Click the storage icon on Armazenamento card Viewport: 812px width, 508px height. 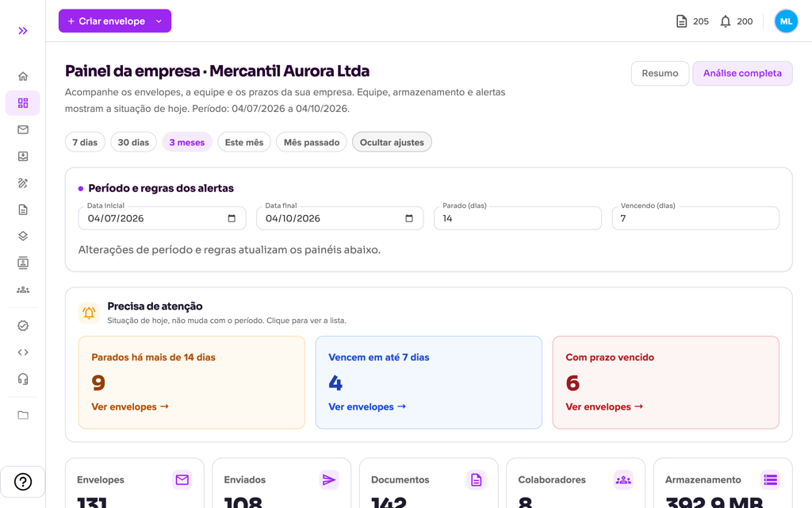(x=771, y=479)
